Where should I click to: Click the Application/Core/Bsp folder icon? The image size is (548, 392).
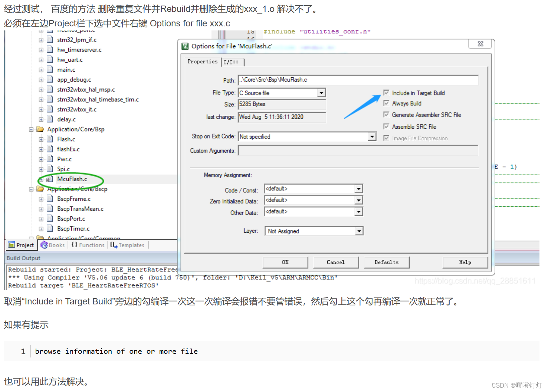[x=40, y=129]
